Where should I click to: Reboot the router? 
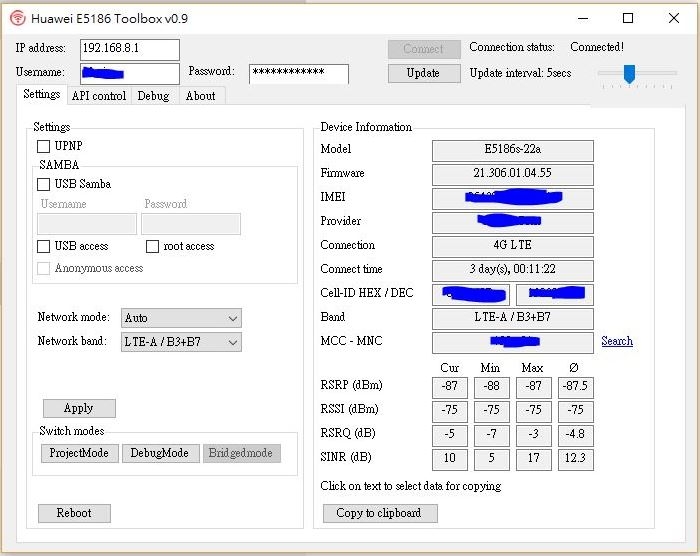tap(74, 513)
